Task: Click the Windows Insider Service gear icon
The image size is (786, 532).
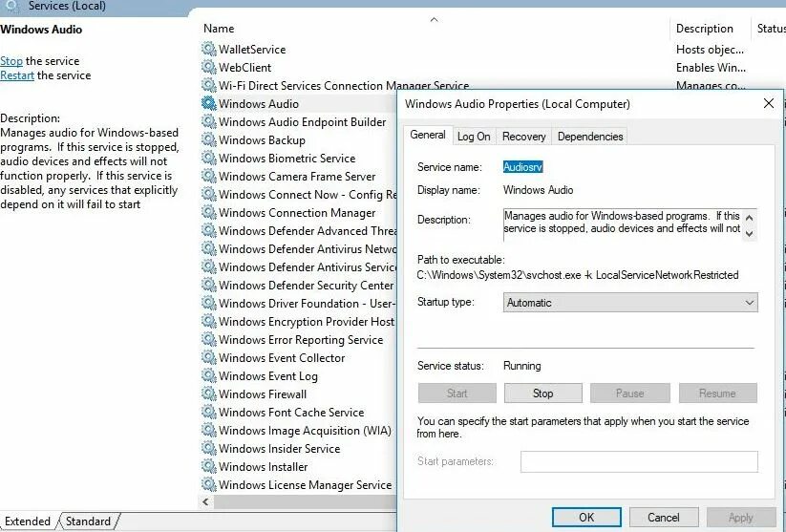Action: click(208, 448)
